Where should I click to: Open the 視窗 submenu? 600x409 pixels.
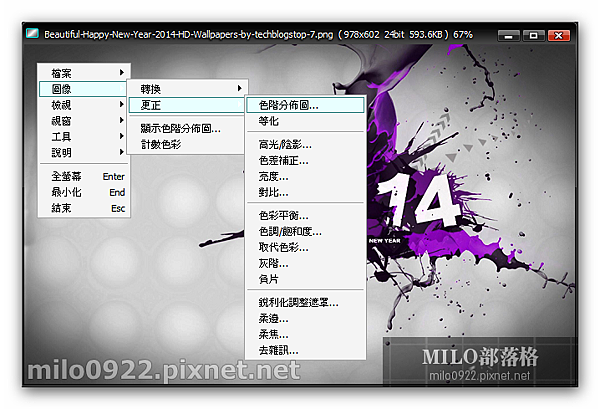tap(84, 121)
